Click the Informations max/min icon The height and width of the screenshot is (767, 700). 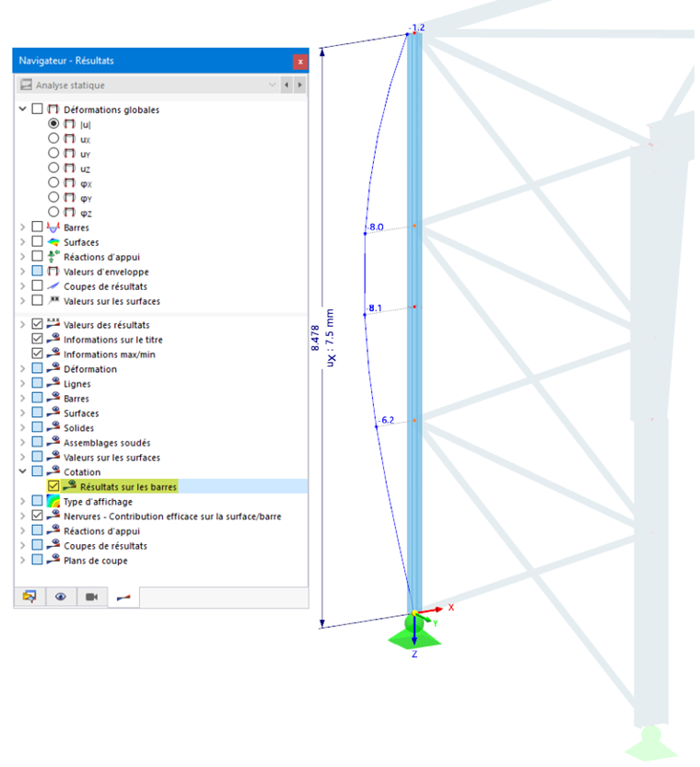(x=53, y=353)
